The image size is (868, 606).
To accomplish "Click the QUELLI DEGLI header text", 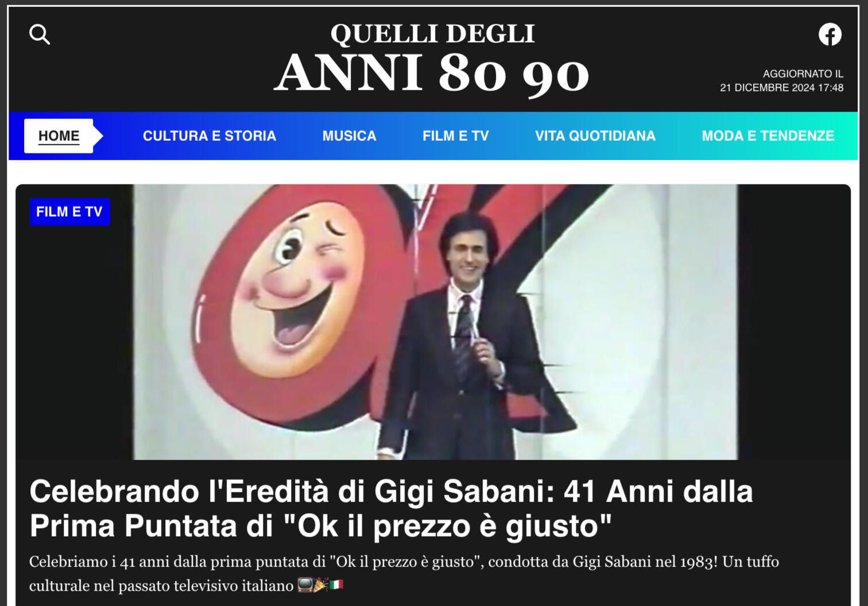I will (433, 33).
